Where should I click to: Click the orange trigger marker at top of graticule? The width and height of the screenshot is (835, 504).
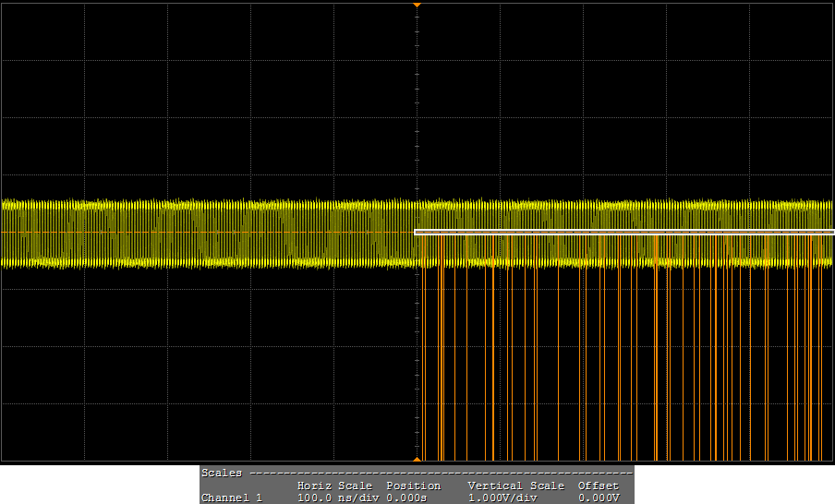417,5
